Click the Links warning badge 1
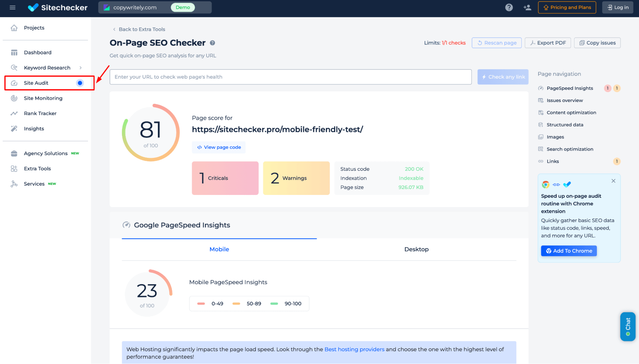 [x=617, y=161]
